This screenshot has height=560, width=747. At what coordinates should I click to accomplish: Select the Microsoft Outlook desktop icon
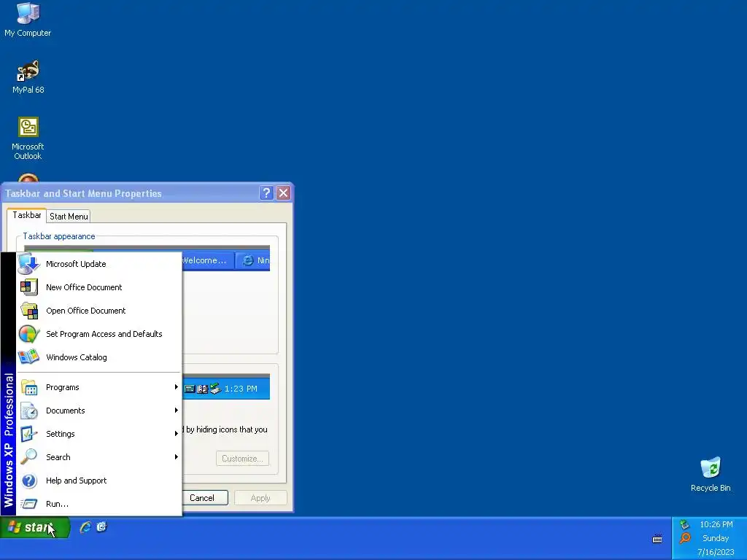(28, 138)
